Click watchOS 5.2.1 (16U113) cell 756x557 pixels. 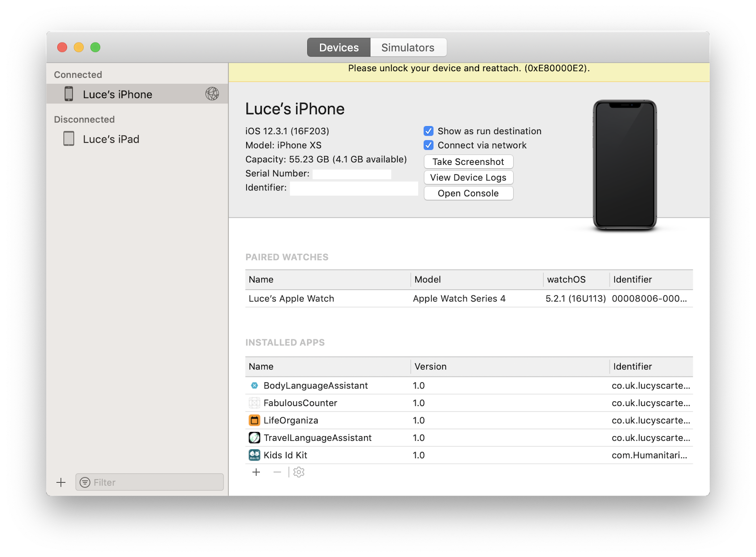pyautogui.click(x=576, y=299)
